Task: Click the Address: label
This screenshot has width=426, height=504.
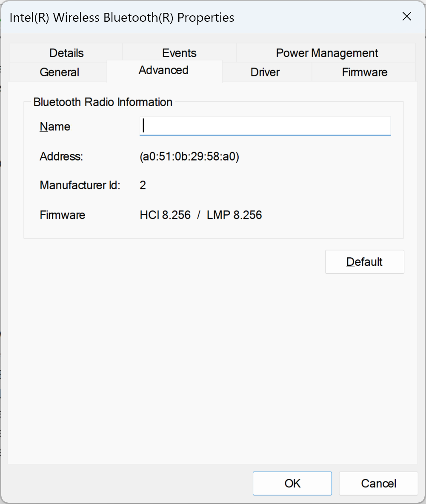Action: (61, 156)
